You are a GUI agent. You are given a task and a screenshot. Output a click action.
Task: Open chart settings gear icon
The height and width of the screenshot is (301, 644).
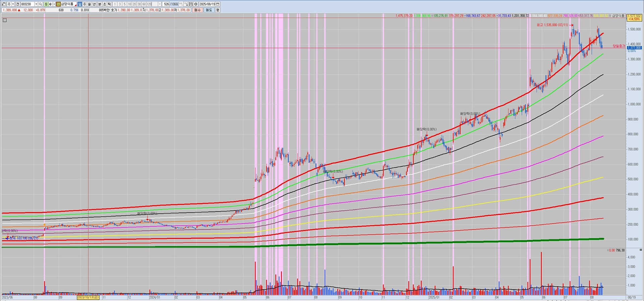pyautogui.click(x=196, y=4)
